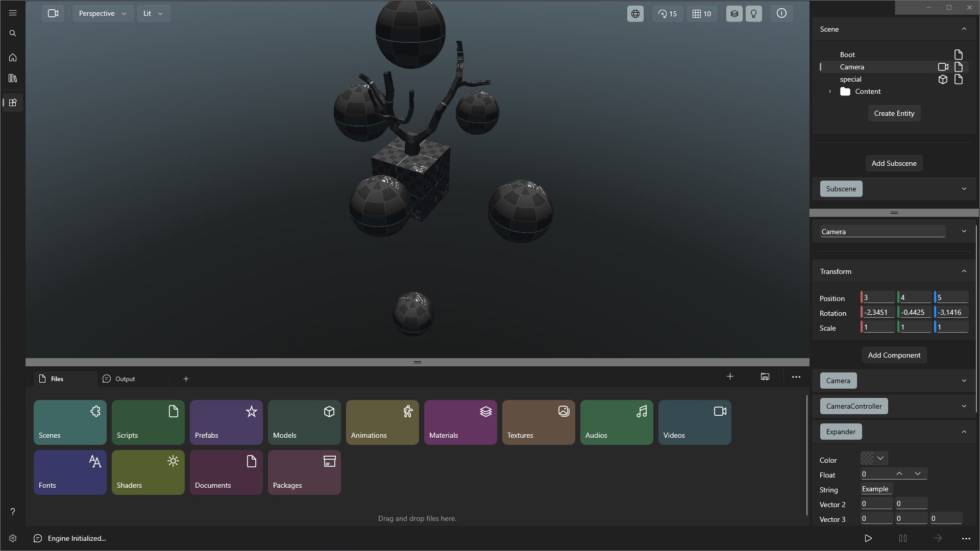Toggle the lightbulb lighting button
The width and height of the screenshot is (980, 551).
(x=753, y=14)
